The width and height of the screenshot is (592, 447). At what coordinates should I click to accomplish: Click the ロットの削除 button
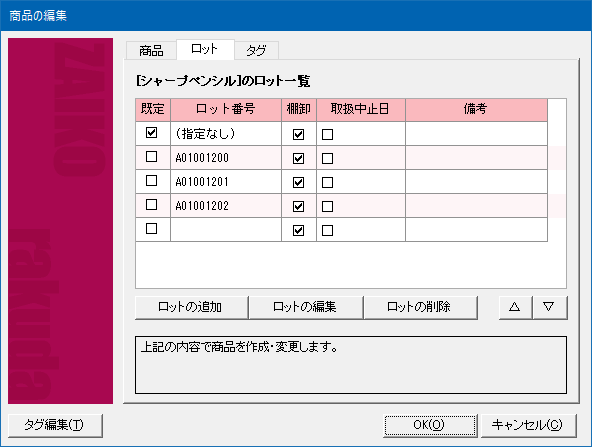click(420, 307)
